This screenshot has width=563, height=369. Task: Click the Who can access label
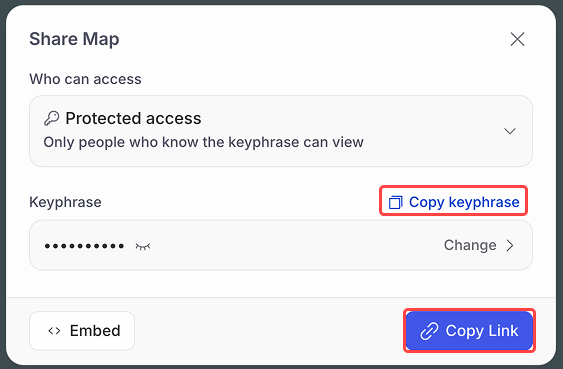click(85, 79)
